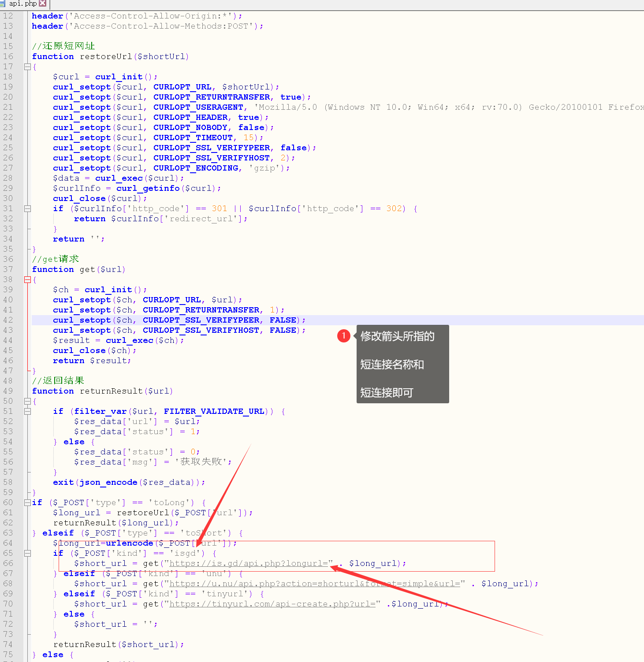Click the 'redirect_url' string on line 32
This screenshot has width=644, height=662.
coord(203,219)
